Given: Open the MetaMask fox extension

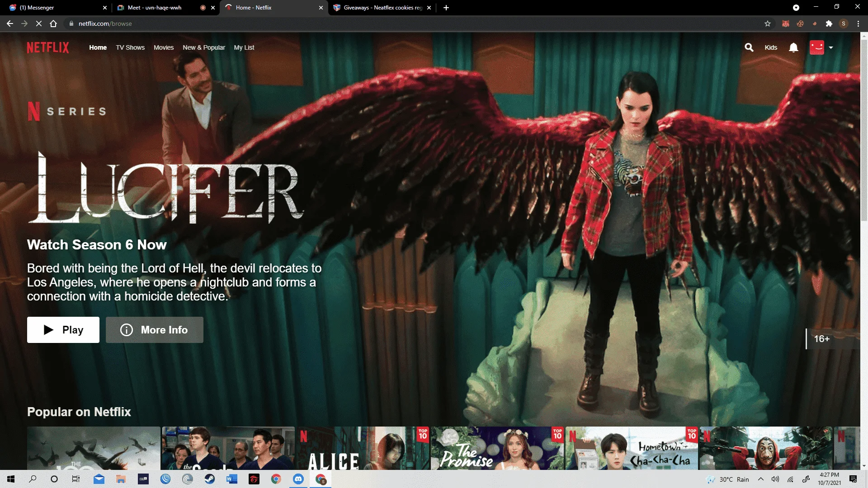Looking at the screenshot, I should [786, 23].
